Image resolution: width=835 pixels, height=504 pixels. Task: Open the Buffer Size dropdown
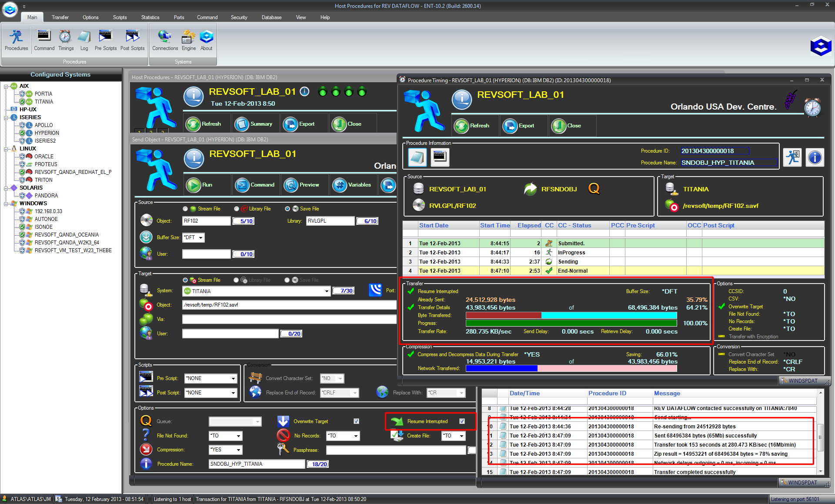click(201, 237)
